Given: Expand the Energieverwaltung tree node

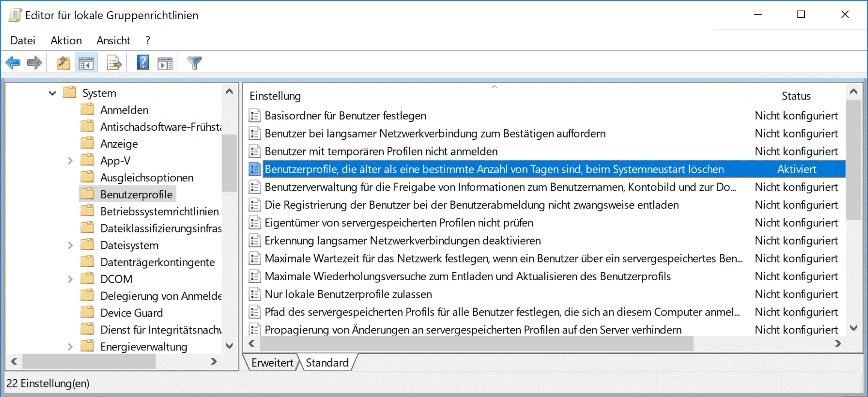Looking at the screenshot, I should tap(70, 347).
